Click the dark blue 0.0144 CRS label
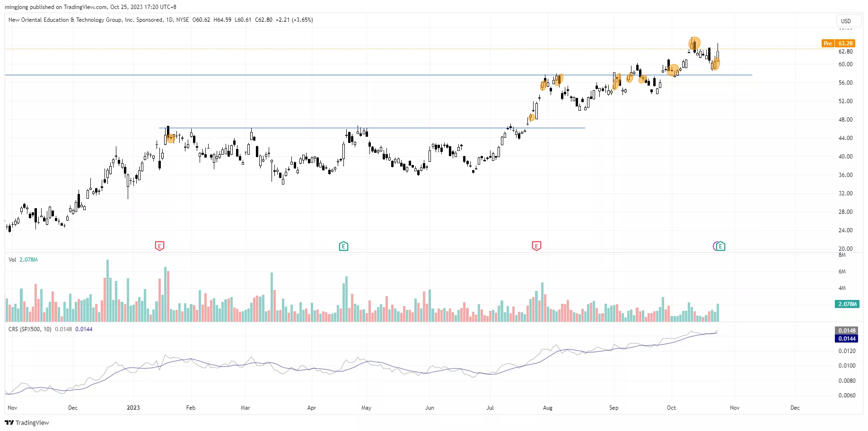This screenshot has width=868, height=431. 847,339
